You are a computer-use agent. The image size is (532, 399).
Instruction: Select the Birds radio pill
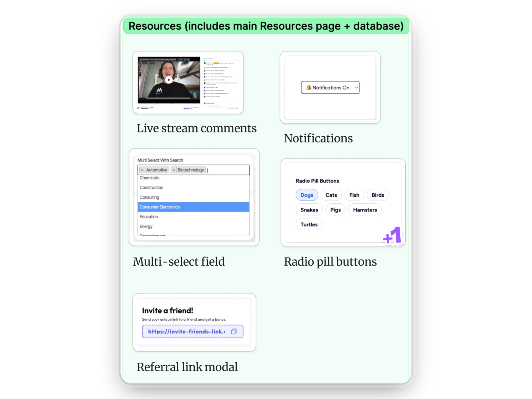pos(377,195)
